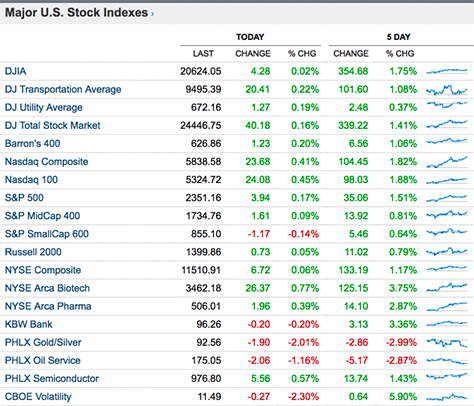Click the KBW Bank sparkline chart
The width and height of the screenshot is (474, 406).
coord(447,323)
